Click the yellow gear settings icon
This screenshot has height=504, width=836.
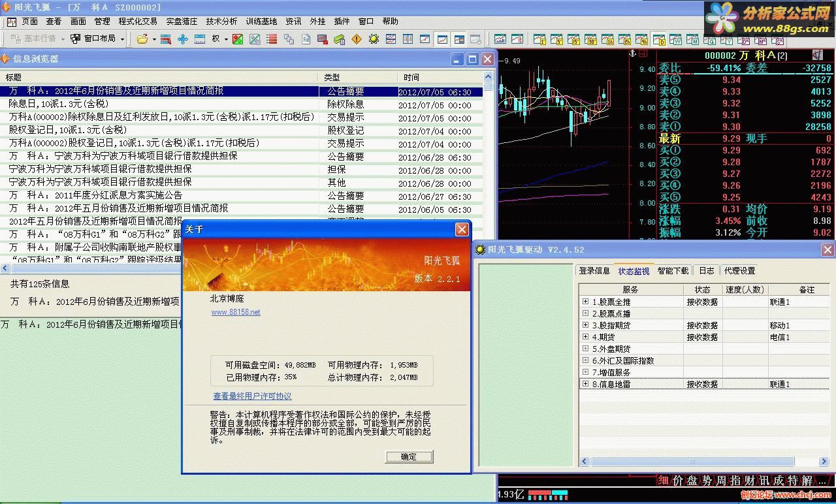[374, 39]
